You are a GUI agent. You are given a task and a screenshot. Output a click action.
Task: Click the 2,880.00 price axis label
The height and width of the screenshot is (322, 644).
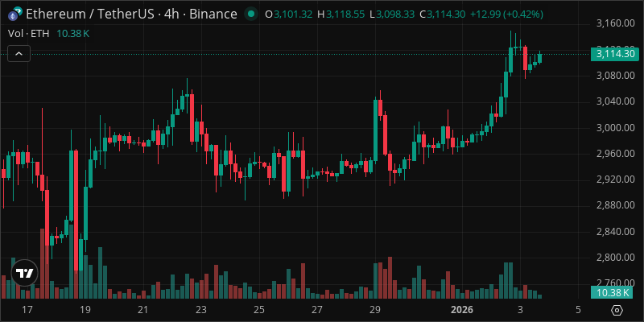tap(615, 205)
